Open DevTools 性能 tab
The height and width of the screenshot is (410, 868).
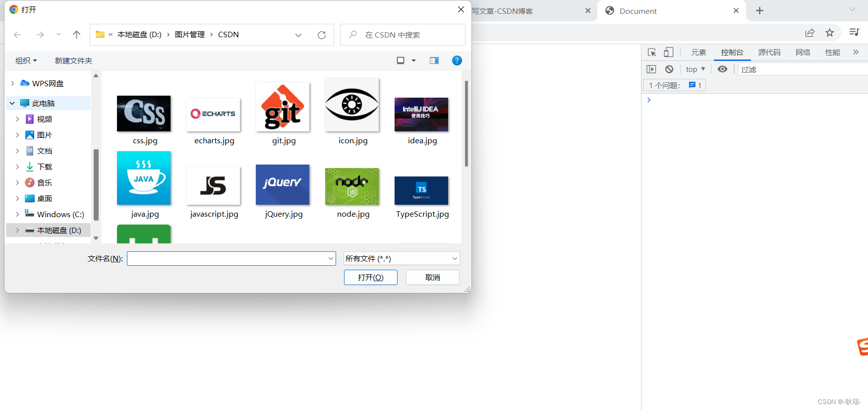click(833, 52)
